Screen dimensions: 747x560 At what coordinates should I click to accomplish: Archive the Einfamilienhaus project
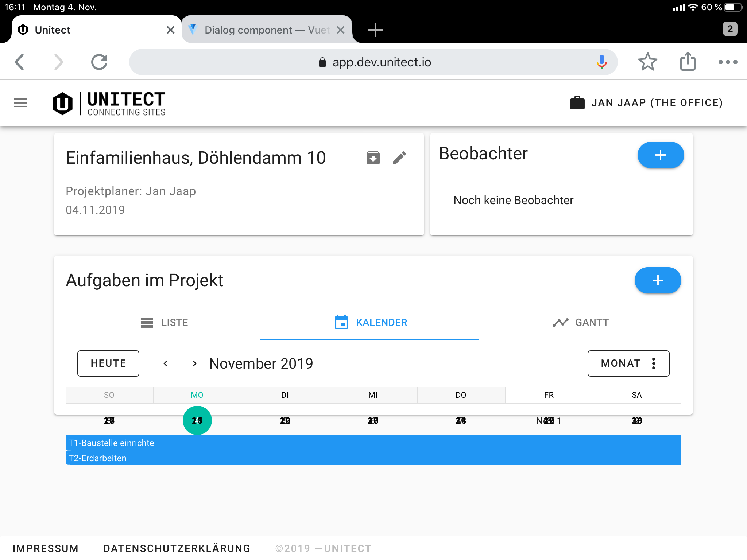(373, 157)
